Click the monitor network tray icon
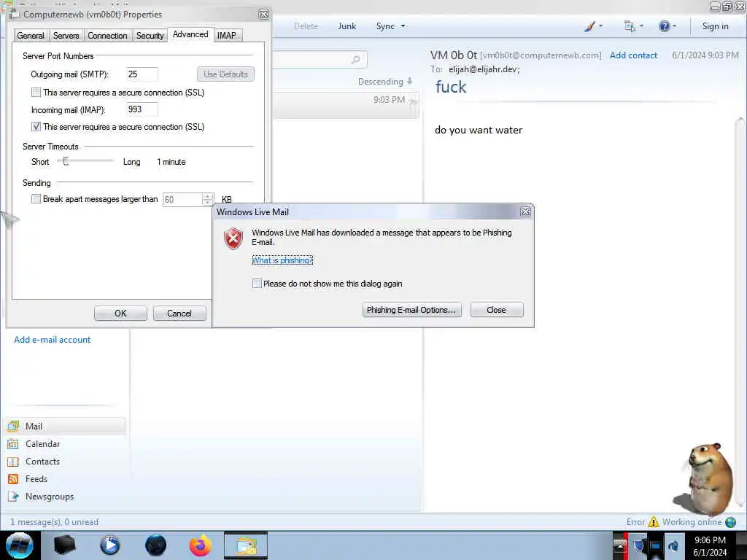Viewport: 747px width, 560px height. 656,545
